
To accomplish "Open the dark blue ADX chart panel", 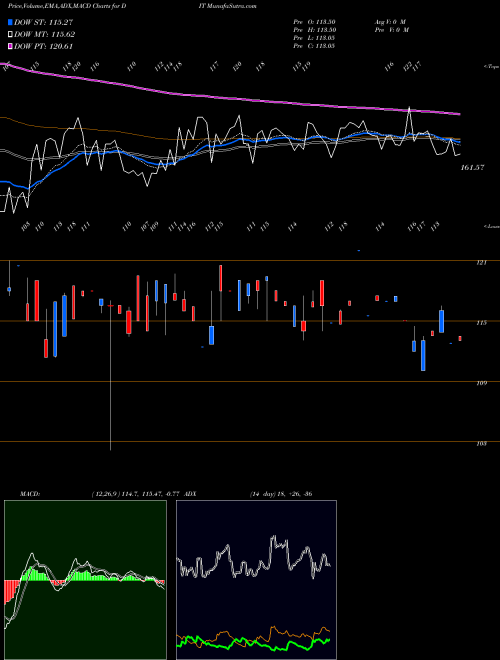I will click(256, 580).
